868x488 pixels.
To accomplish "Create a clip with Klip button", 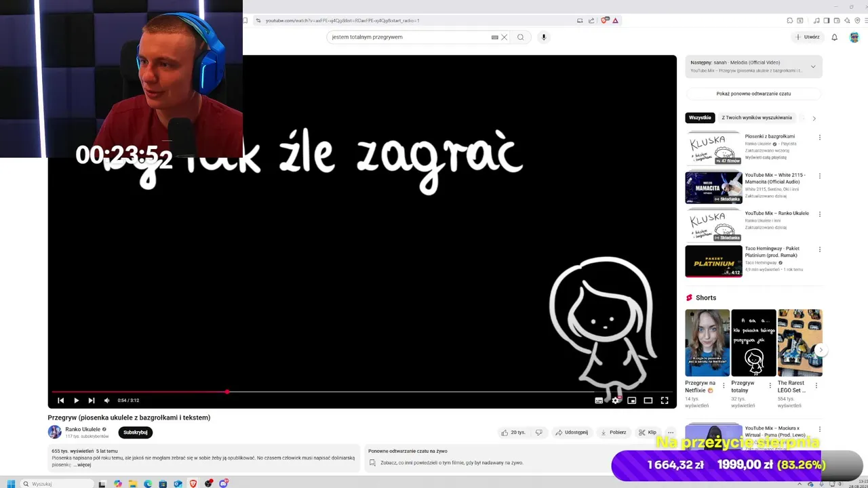I will coord(648,432).
